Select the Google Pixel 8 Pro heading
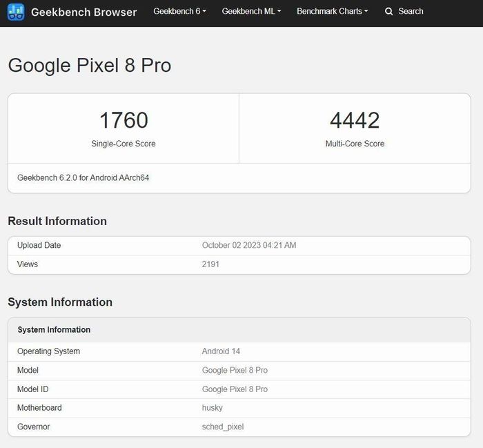The image size is (483, 448). click(90, 66)
